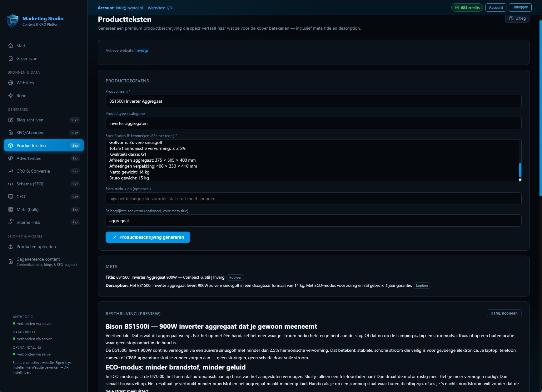
Task: Click the Producttype / categorie field
Action: pyautogui.click(x=313, y=123)
